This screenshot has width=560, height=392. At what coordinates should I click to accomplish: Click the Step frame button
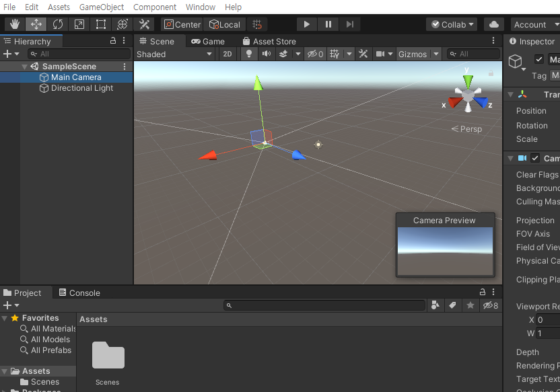point(349,25)
